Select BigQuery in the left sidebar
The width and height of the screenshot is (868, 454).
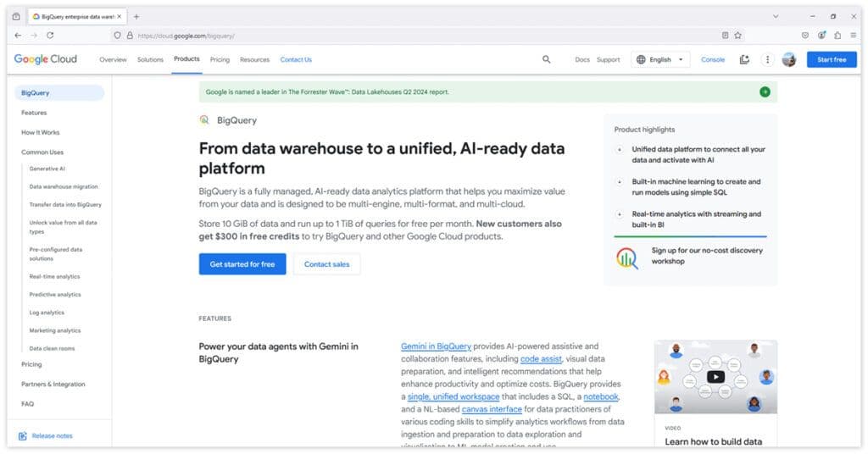click(59, 92)
